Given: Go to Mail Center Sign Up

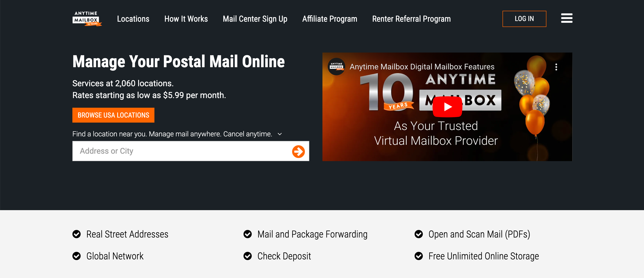Looking at the screenshot, I should click(x=255, y=19).
